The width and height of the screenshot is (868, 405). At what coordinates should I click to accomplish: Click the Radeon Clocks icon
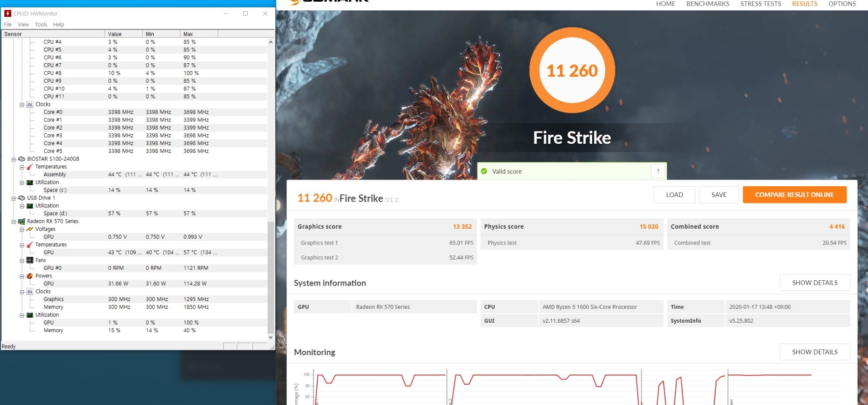point(30,292)
